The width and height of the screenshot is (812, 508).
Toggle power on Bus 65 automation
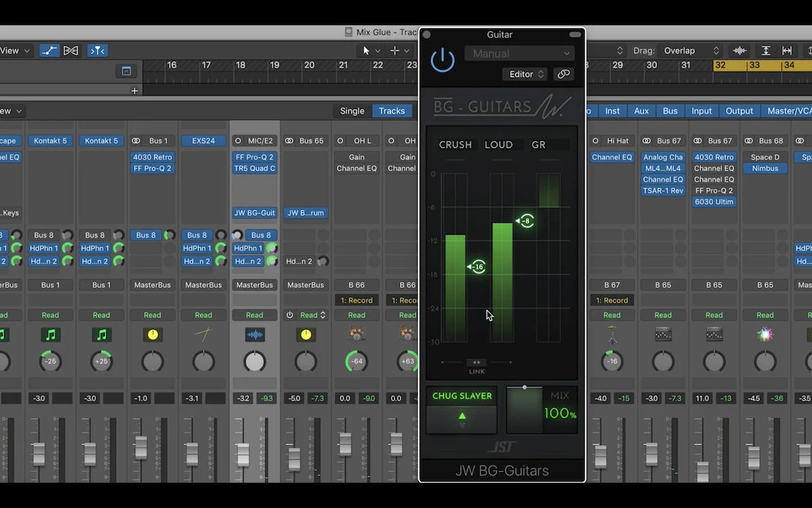tap(290, 315)
